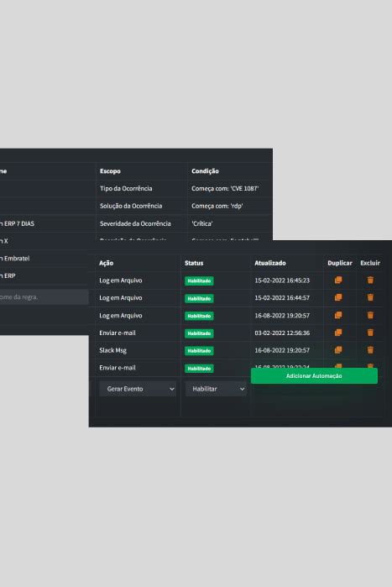Duplicate the Log em Arquivo rule from 16-08-2022
Screen dimensions: 392x587
[338, 315]
